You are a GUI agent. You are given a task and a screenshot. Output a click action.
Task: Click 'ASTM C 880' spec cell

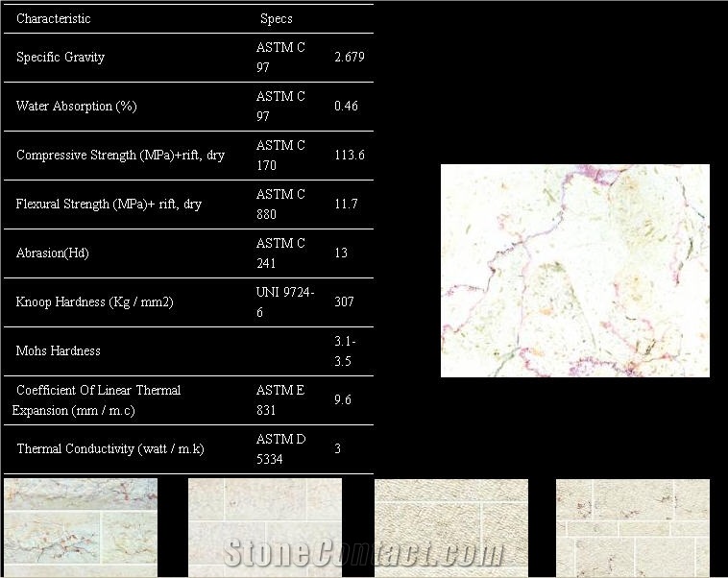tap(280, 204)
